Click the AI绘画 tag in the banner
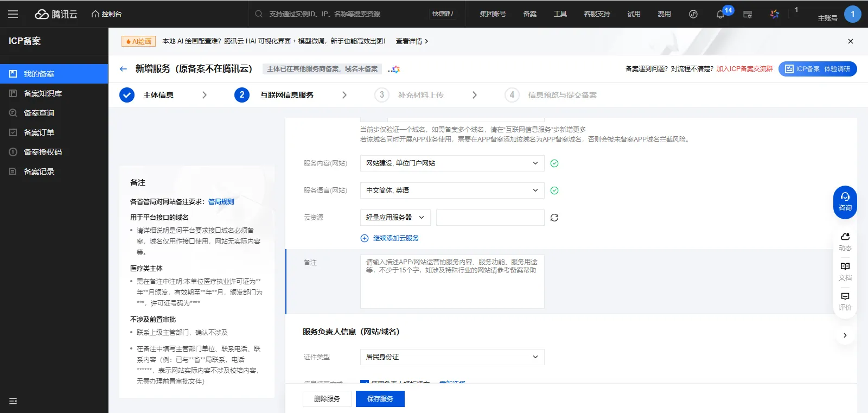Viewport: 868px width, 413px height. click(x=139, y=41)
